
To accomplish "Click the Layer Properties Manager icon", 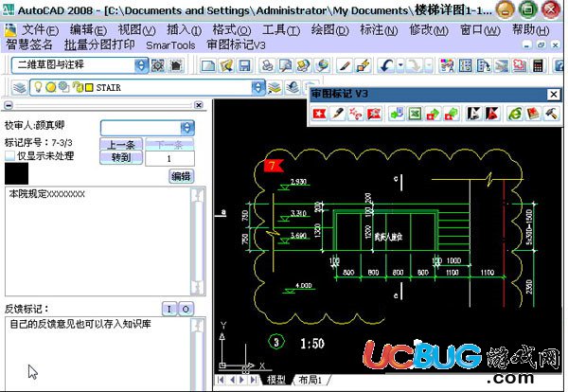I will pyautogui.click(x=20, y=88).
